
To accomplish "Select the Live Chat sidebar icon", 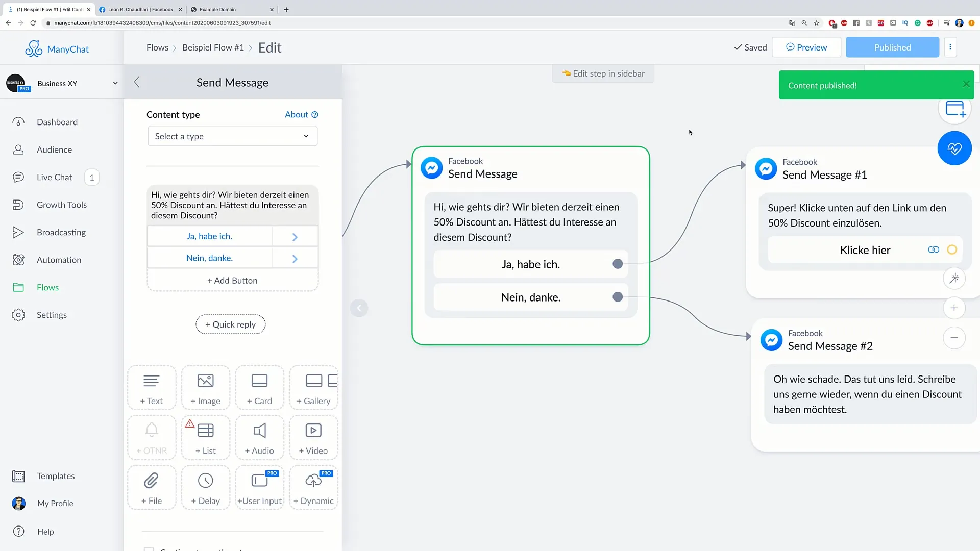I will [18, 176].
